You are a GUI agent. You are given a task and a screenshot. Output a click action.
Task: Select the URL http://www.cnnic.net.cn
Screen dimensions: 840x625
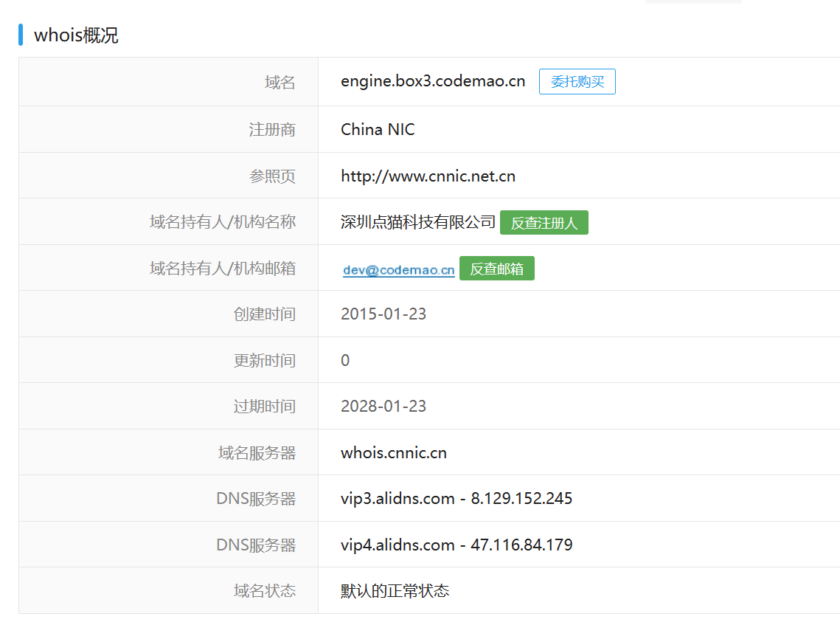pyautogui.click(x=428, y=176)
